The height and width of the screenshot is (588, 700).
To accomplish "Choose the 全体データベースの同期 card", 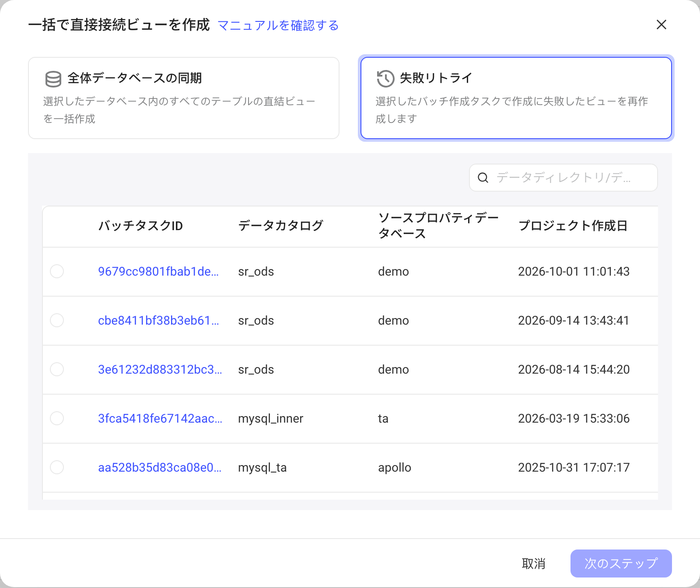I will pos(184,98).
